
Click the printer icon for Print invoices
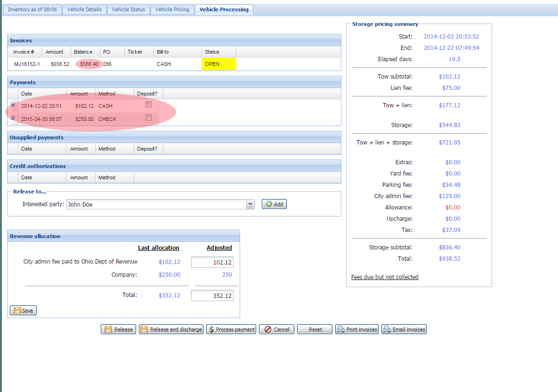point(341,329)
